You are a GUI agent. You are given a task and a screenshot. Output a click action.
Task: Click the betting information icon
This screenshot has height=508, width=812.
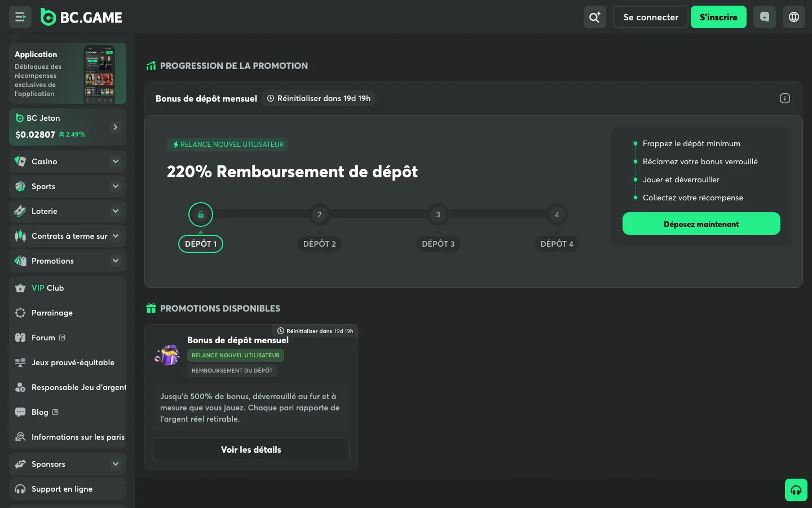[x=20, y=437]
